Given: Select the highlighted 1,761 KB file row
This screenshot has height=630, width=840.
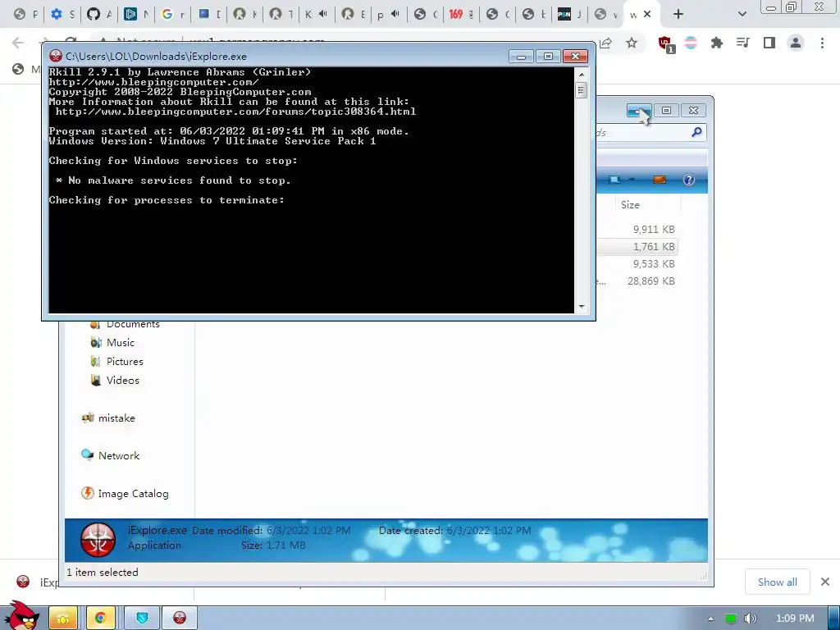Looking at the screenshot, I should pos(637,246).
